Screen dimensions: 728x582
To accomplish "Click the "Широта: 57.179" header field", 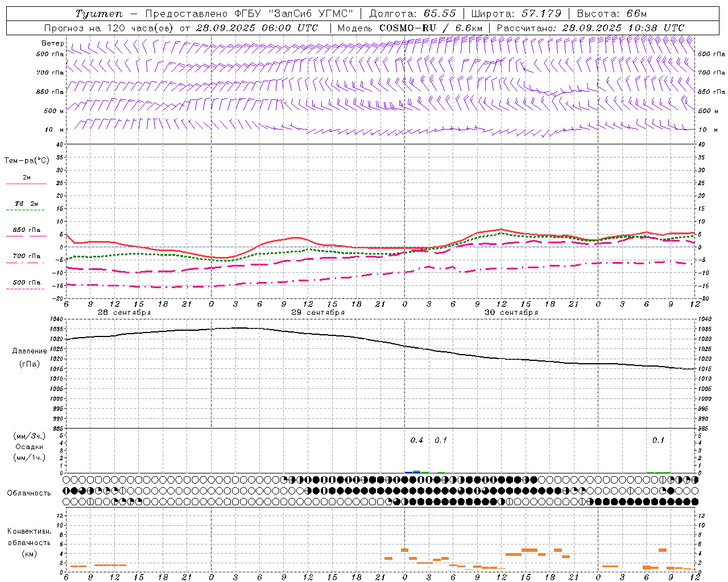I will click(x=516, y=14).
